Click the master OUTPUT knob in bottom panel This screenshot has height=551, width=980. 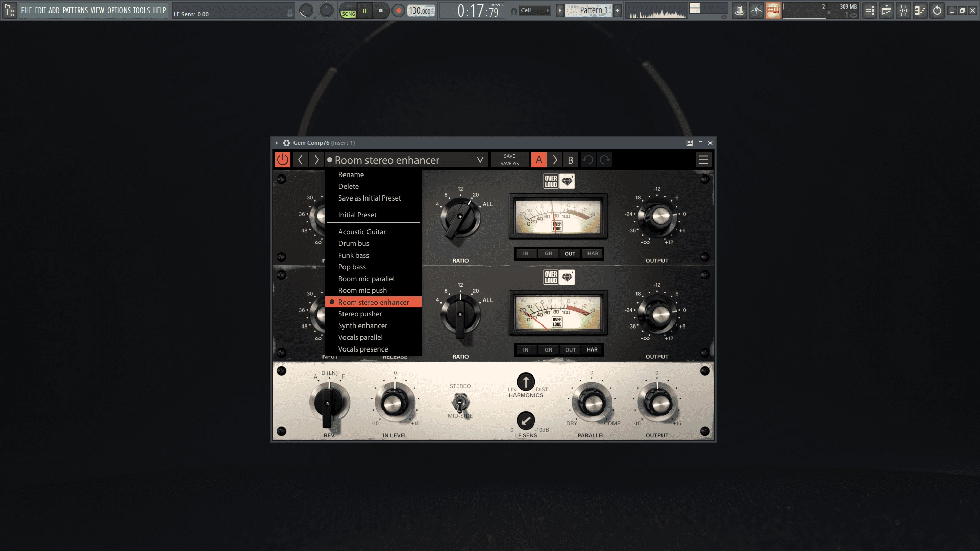pos(657,403)
